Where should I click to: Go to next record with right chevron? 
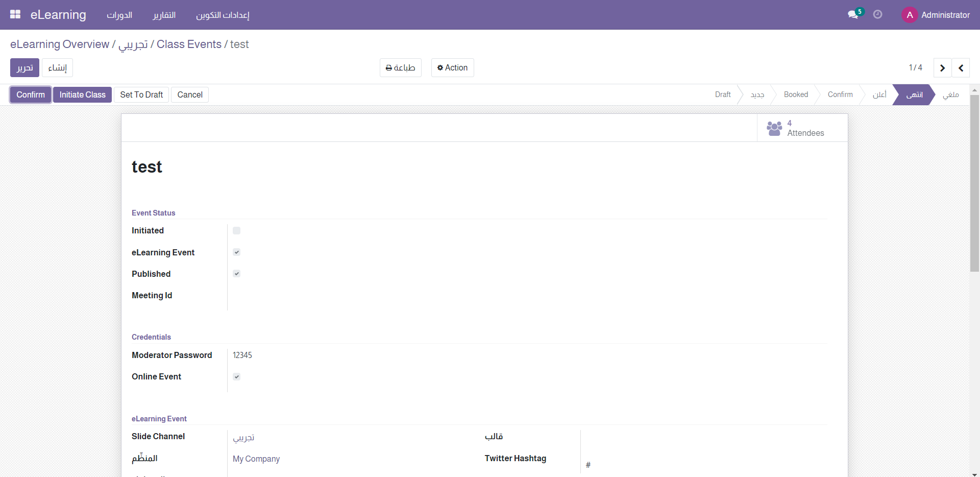(x=942, y=68)
